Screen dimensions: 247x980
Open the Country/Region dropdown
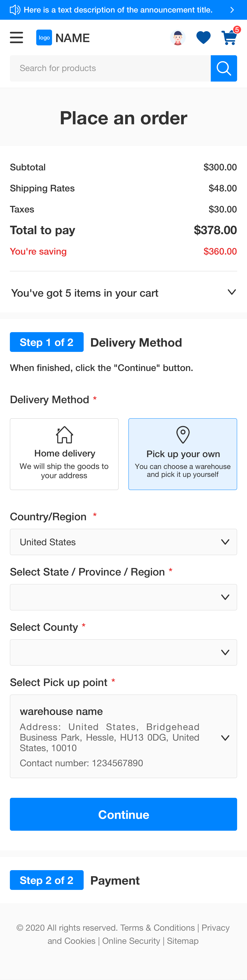pos(123,542)
